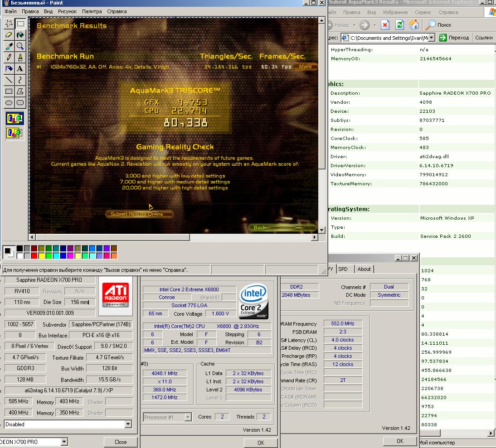Pick the yellow color swatch in the palette

point(41,255)
